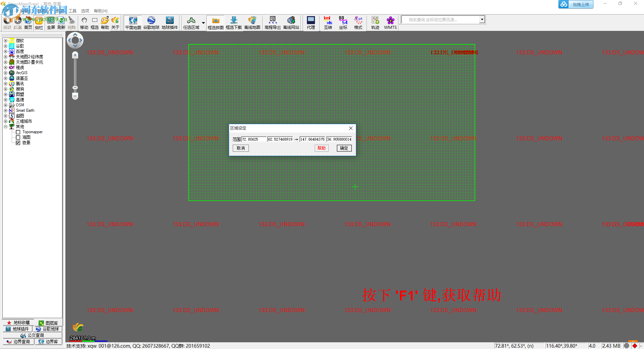The image size is (644, 349).
Task: Open the 代理 proxy settings icon
Action: pos(311,23)
